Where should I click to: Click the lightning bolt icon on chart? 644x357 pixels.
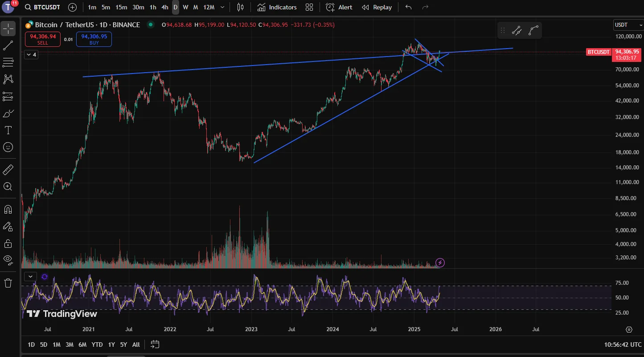(440, 263)
